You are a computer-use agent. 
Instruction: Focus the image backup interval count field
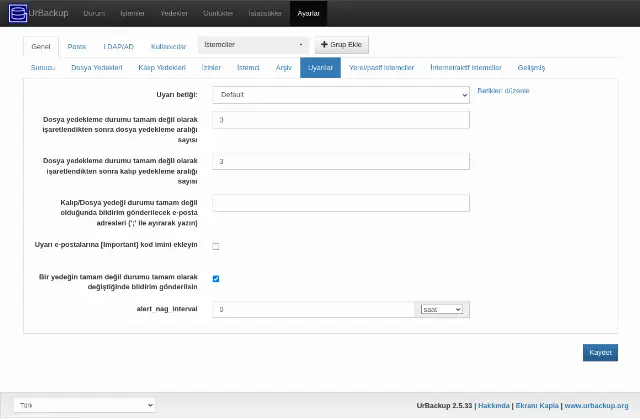341,162
